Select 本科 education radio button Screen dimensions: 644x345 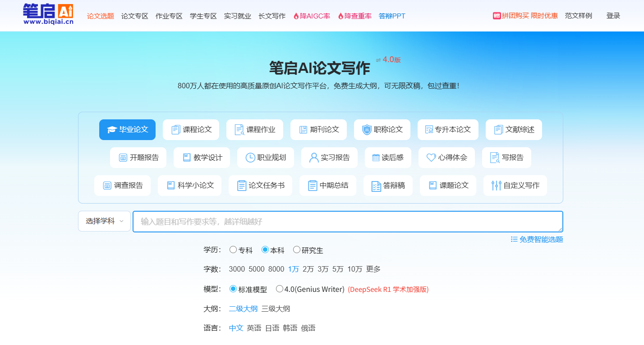265,250
